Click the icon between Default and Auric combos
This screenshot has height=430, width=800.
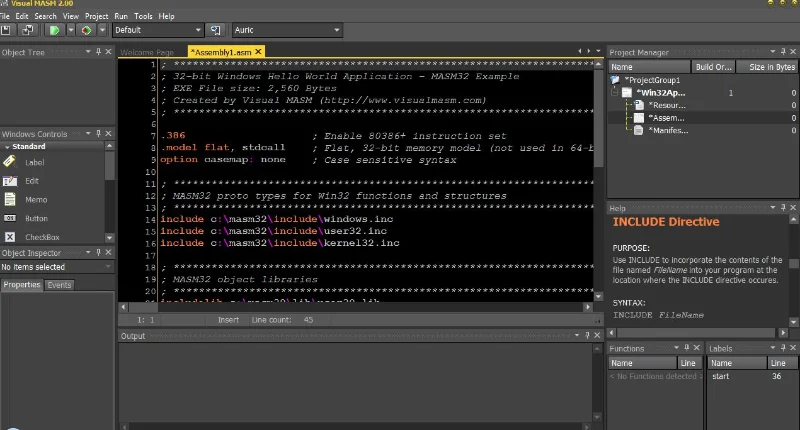pyautogui.click(x=216, y=30)
